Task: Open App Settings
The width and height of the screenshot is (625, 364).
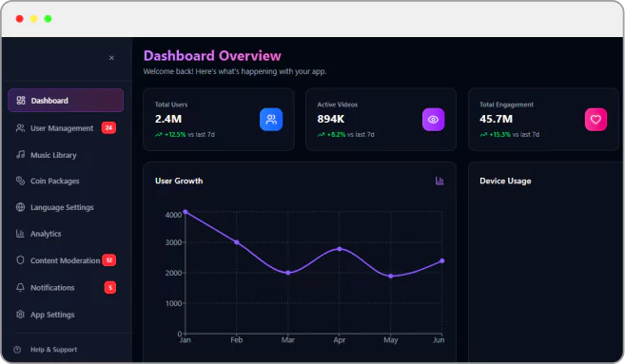Action: 66,315
